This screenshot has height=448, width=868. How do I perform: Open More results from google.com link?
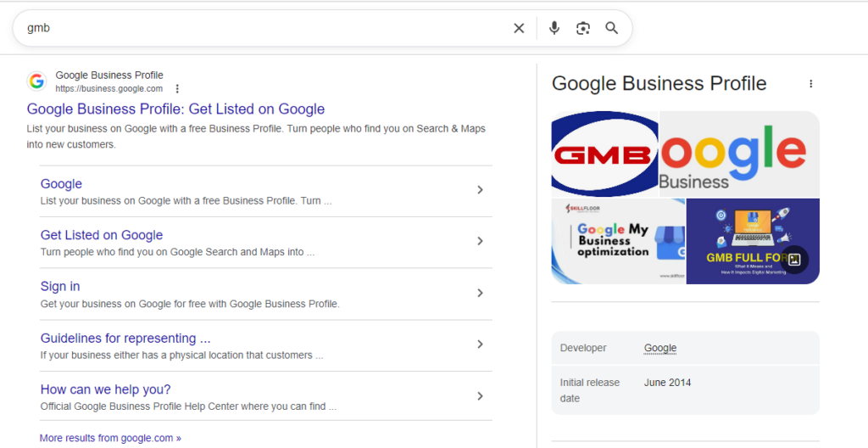coord(110,439)
